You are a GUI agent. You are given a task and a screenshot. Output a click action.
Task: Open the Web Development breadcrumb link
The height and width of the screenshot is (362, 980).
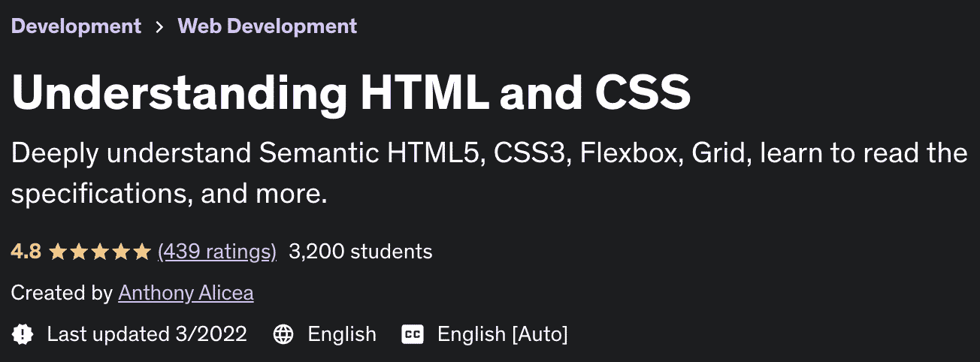pyautogui.click(x=268, y=26)
